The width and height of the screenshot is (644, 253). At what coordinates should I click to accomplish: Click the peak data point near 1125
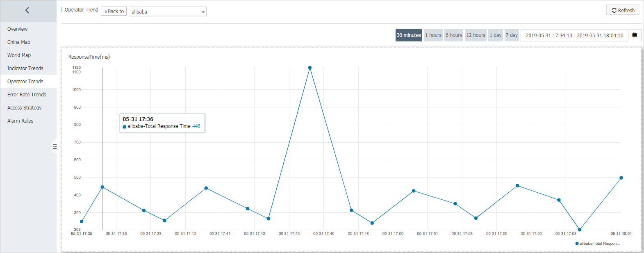tap(310, 68)
